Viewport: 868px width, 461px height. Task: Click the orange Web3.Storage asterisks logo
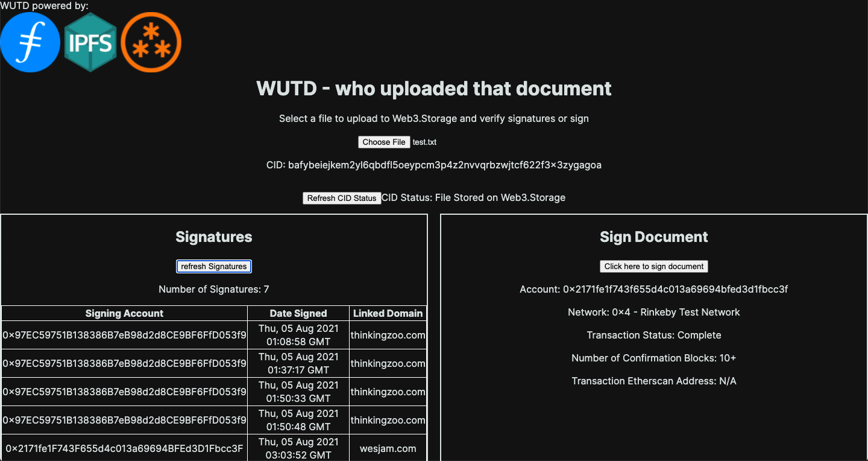[x=151, y=42]
